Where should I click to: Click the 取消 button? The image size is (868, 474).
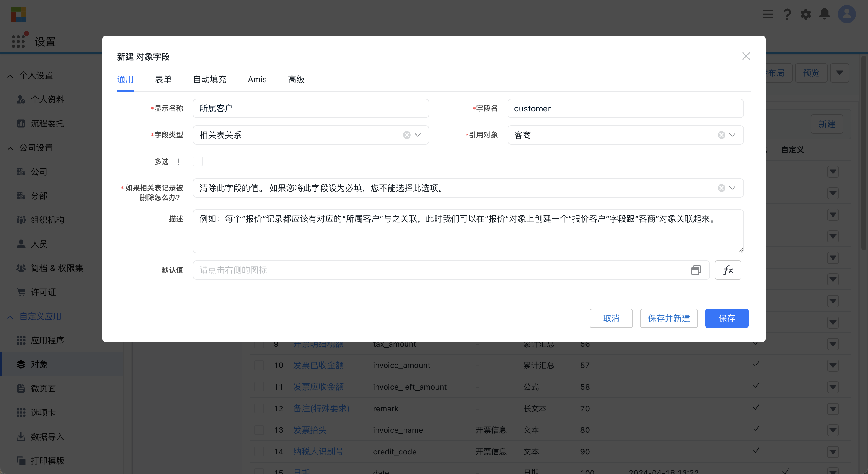click(611, 318)
